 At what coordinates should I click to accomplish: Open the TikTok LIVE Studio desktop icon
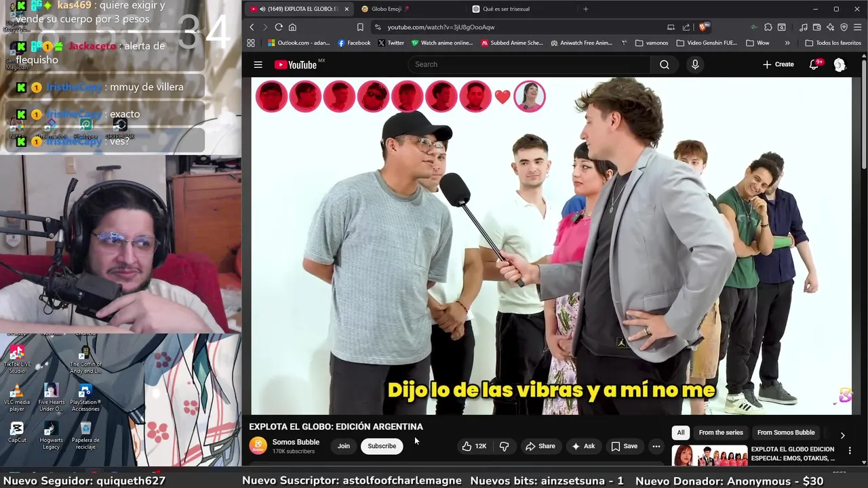point(17,359)
